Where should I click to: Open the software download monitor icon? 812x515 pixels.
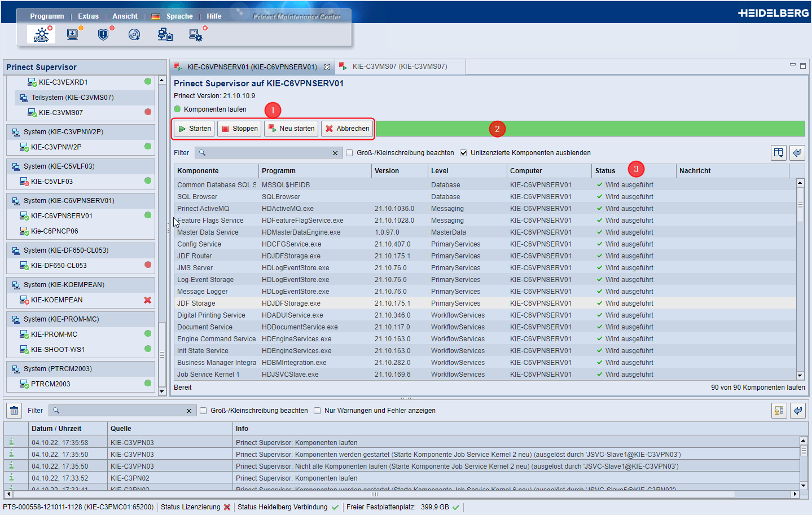click(73, 35)
